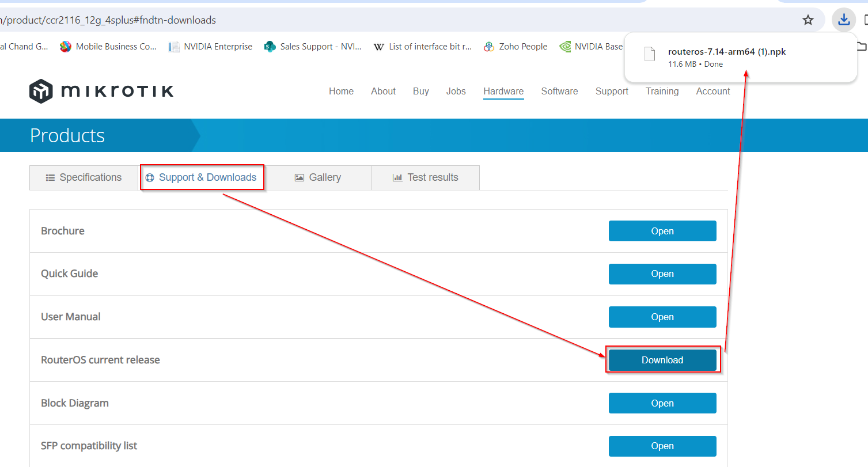
Task: Open the List of interface bit r... bookmark
Action: pyautogui.click(x=423, y=47)
